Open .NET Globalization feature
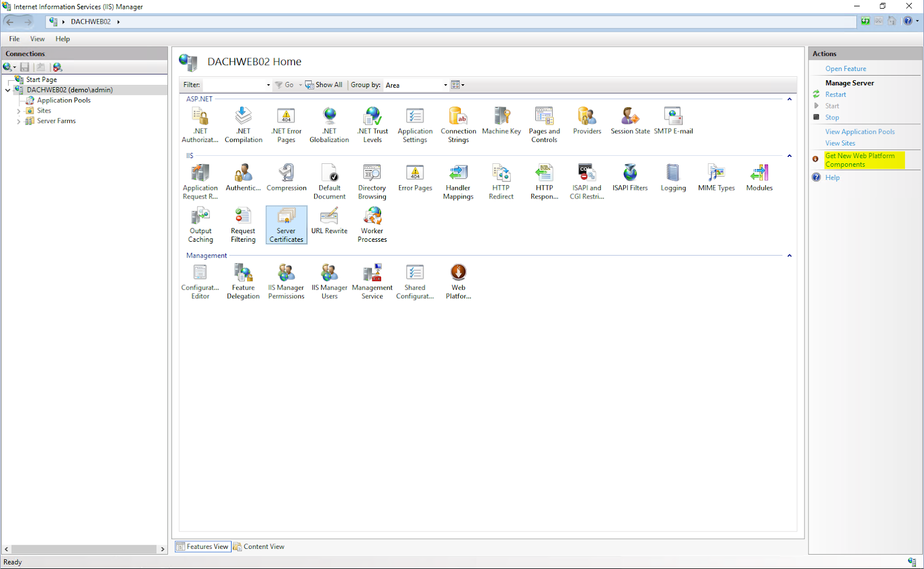 click(329, 125)
